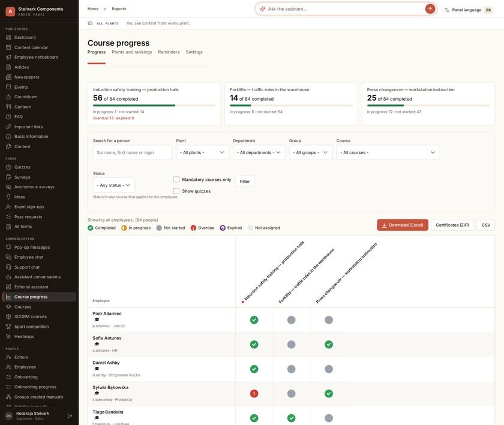
Task: Click the Countdown timer icon
Action: click(x=8, y=97)
